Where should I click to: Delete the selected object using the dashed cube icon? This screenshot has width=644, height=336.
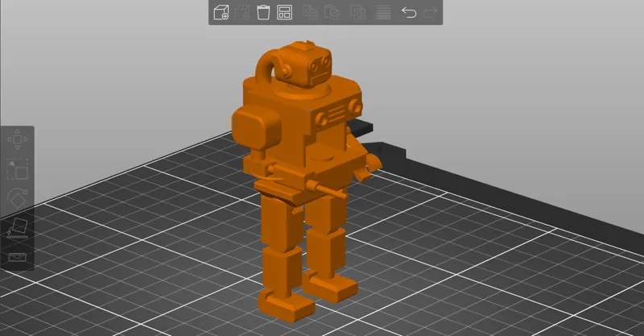(242, 12)
